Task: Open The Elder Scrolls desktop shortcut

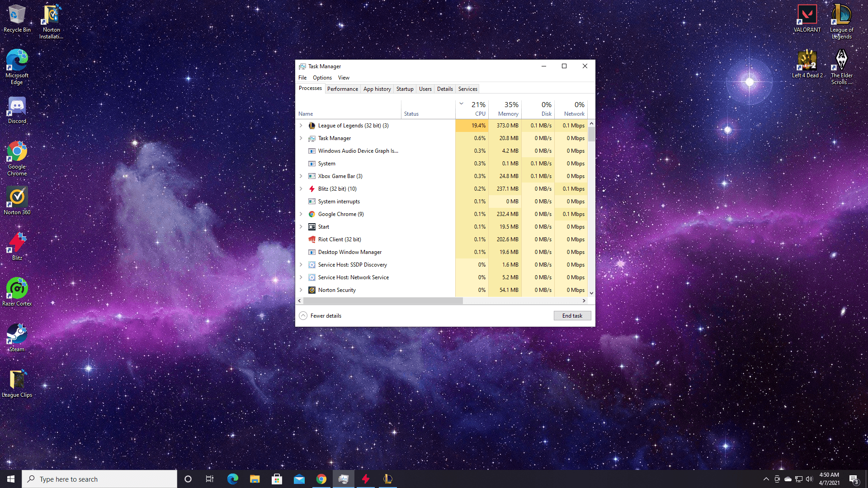Action: [x=841, y=67]
